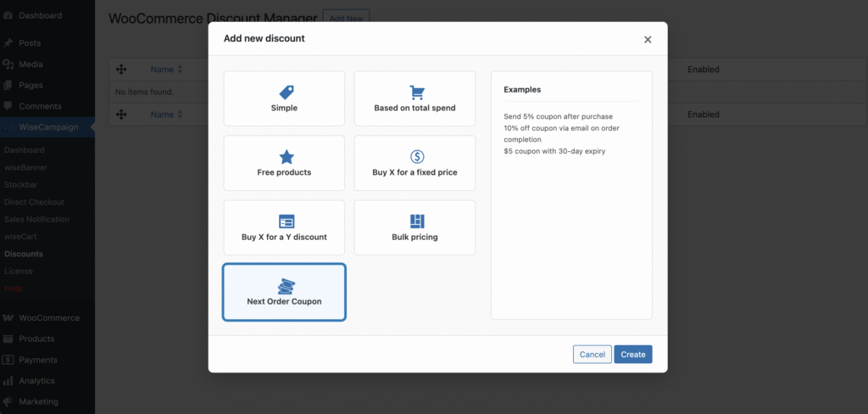
Task: Select the Bulk pricing grid icon
Action: [416, 221]
